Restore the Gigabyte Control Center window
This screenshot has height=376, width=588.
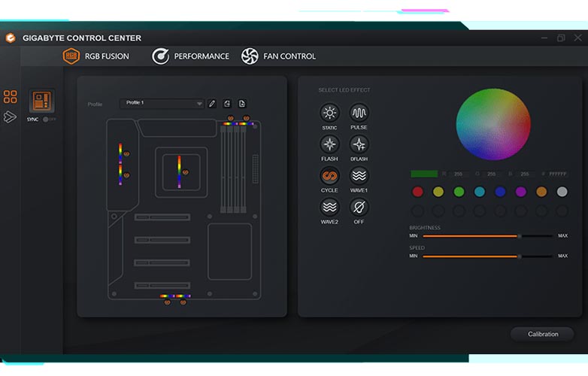click(561, 38)
